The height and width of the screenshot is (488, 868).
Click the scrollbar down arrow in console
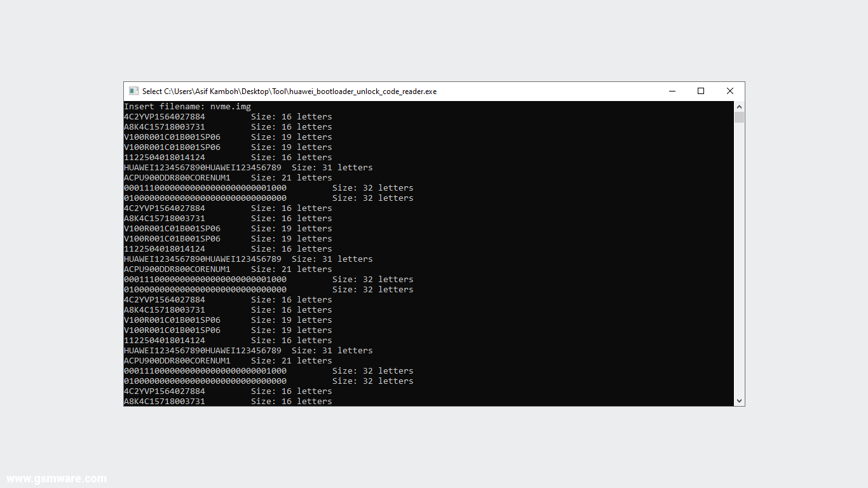pos(739,401)
